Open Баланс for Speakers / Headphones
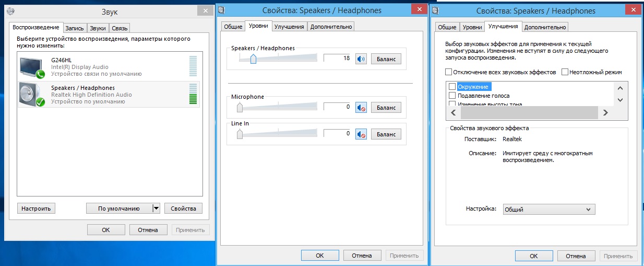Viewport: 644px width, 266px height. coord(386,59)
